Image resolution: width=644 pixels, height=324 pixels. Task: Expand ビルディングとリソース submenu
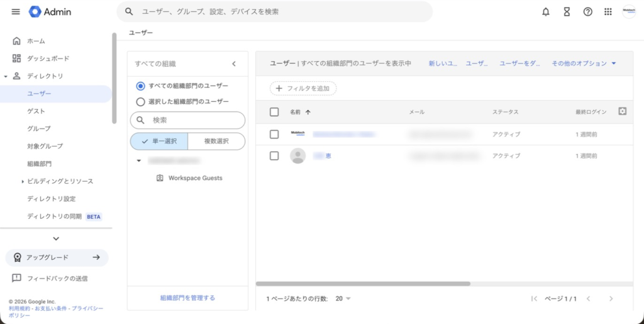(x=23, y=182)
